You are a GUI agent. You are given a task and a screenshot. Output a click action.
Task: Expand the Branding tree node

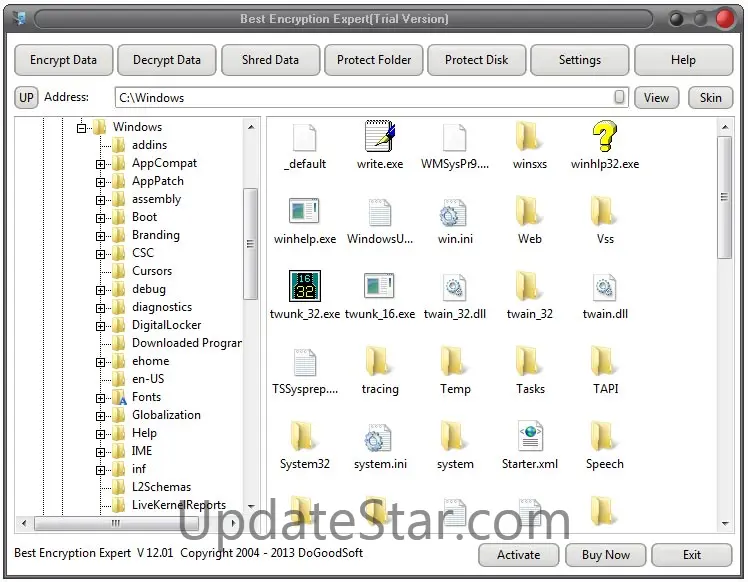pos(100,236)
